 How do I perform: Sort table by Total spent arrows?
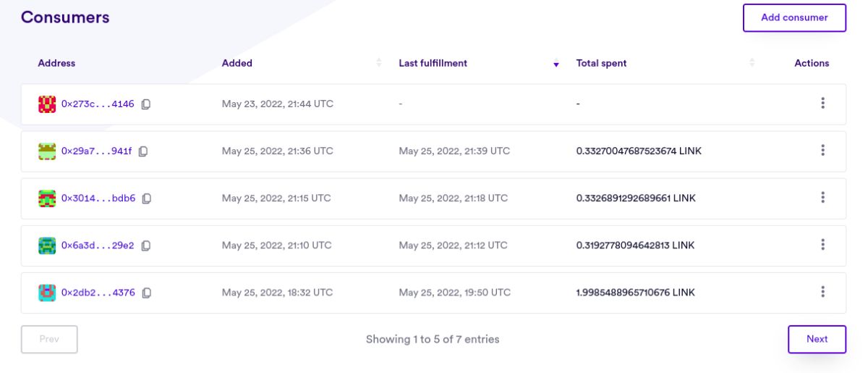[x=752, y=63]
